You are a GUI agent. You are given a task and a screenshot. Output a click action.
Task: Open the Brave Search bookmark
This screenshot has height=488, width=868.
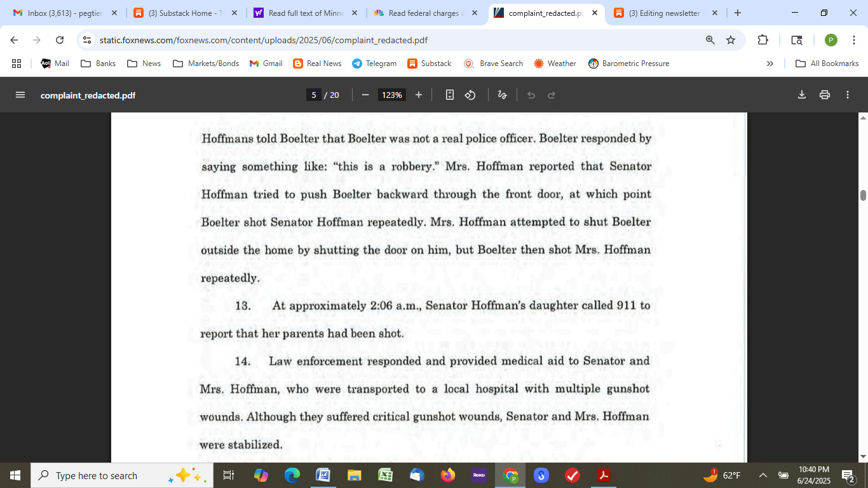tap(494, 64)
